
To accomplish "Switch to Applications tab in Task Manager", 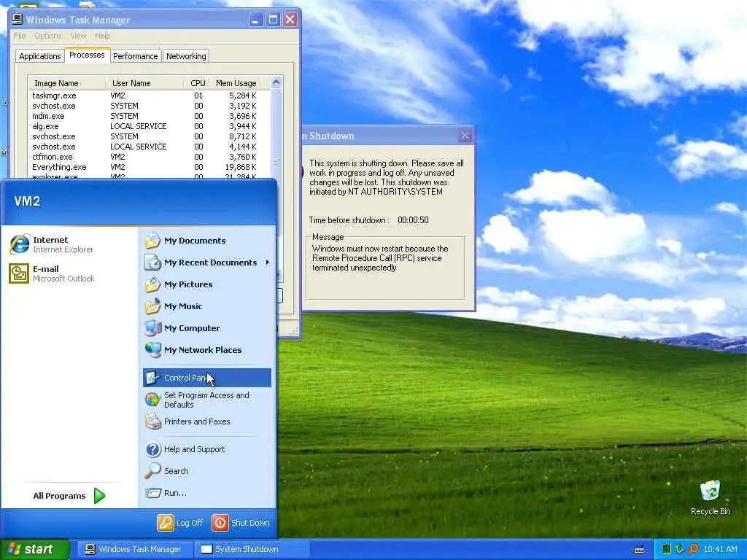I will [40, 56].
